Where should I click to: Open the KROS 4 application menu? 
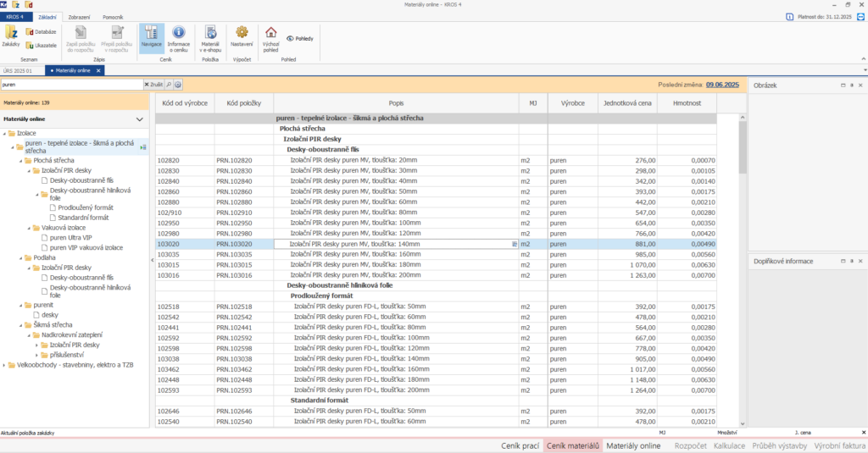click(15, 17)
